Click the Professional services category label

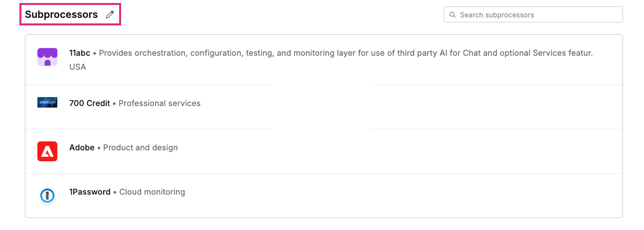coord(160,103)
